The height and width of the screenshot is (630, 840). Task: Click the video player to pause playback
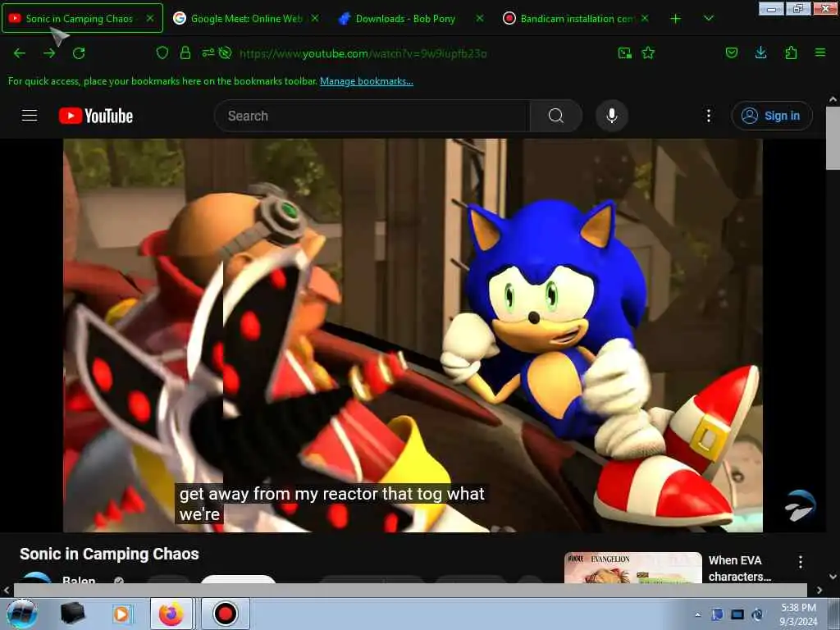coord(413,336)
